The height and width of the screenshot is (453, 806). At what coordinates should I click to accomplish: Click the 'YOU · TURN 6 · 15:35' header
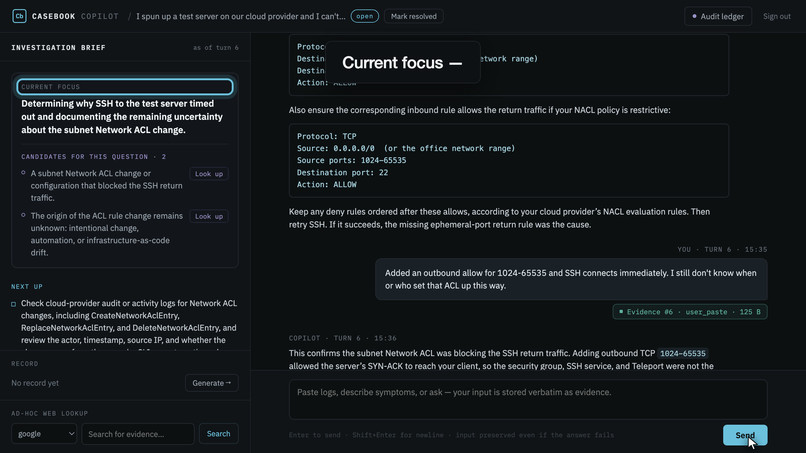click(x=722, y=249)
